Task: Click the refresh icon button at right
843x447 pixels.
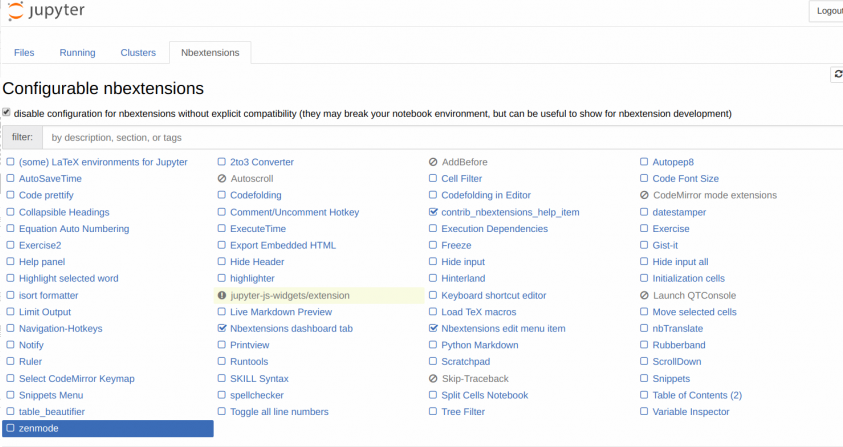Action: point(837,74)
